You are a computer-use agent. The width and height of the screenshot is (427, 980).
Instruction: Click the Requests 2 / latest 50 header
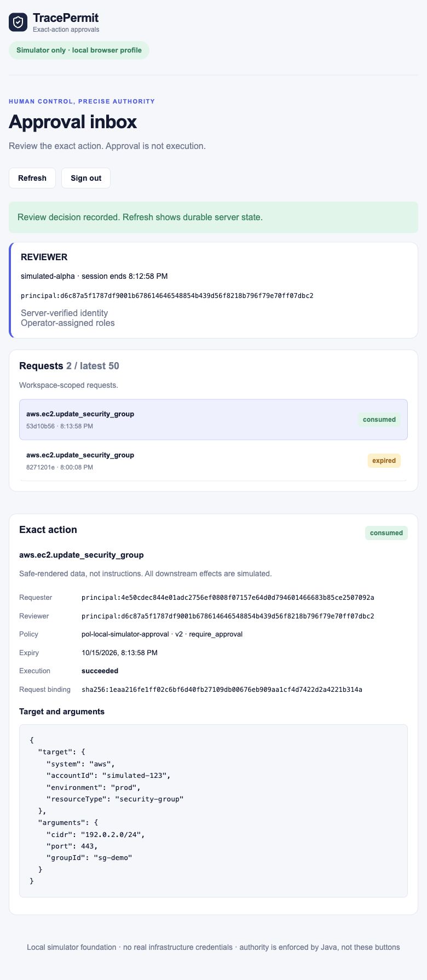[x=69, y=366]
